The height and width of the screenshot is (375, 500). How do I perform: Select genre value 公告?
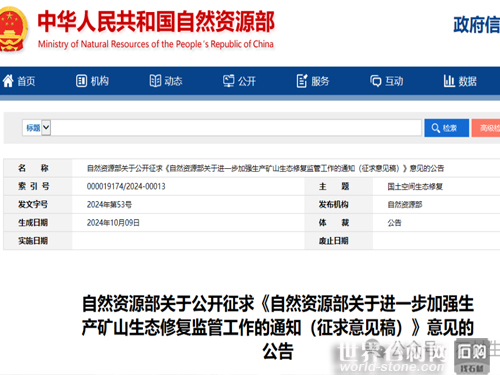[x=394, y=223]
